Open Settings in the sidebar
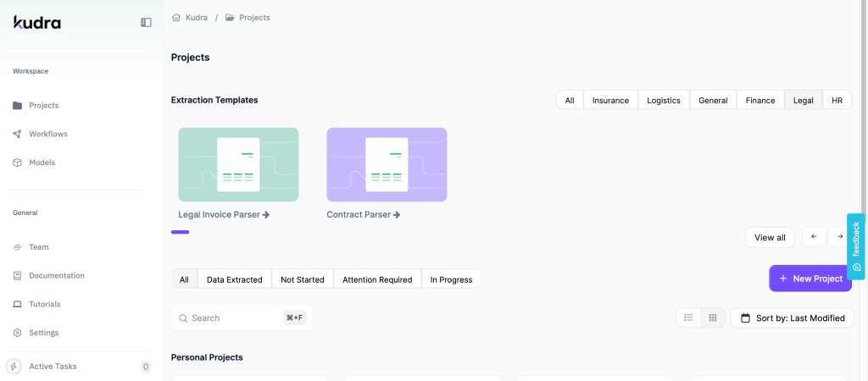The image size is (868, 381). click(x=43, y=333)
